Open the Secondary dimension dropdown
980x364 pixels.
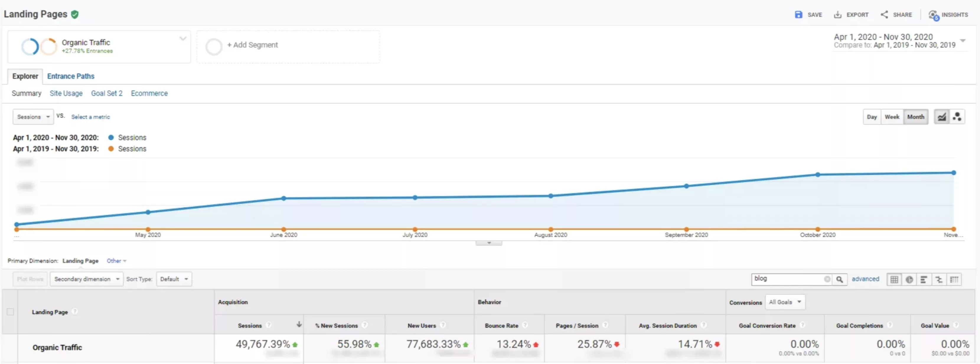pos(86,279)
